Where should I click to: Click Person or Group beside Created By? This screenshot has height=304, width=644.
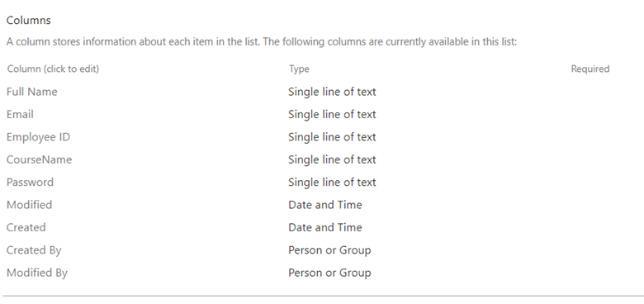329,250
